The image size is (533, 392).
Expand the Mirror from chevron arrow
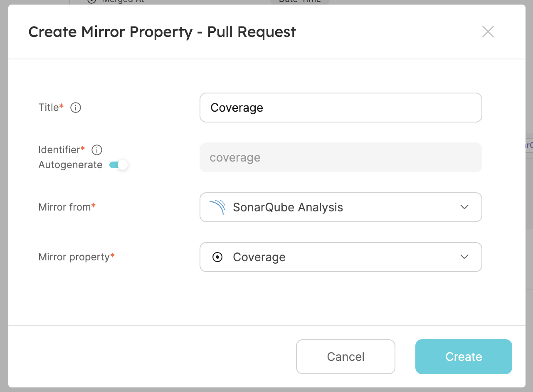[464, 207]
